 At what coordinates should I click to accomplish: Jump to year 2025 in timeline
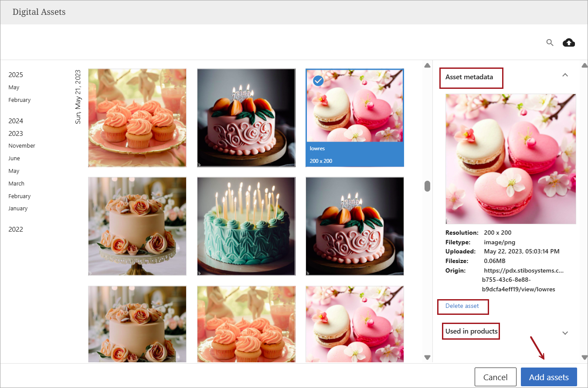[16, 75]
